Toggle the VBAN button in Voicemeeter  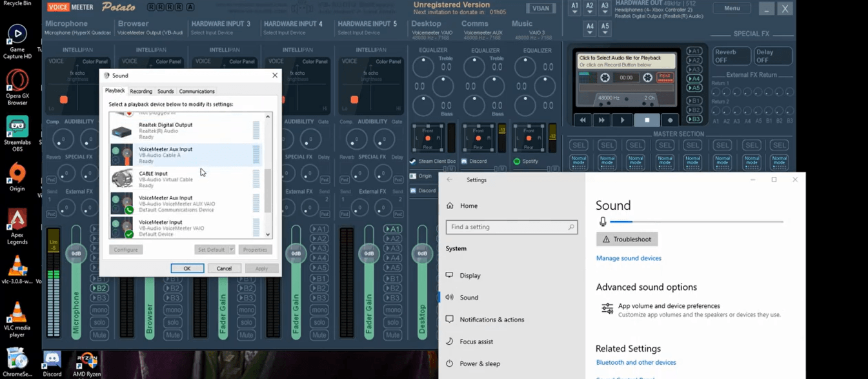540,8
